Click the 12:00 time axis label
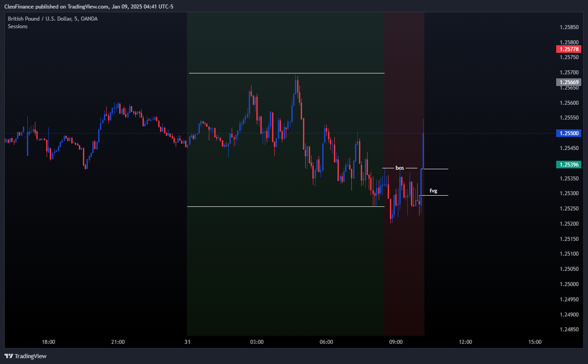The image size is (588, 364). click(465, 342)
